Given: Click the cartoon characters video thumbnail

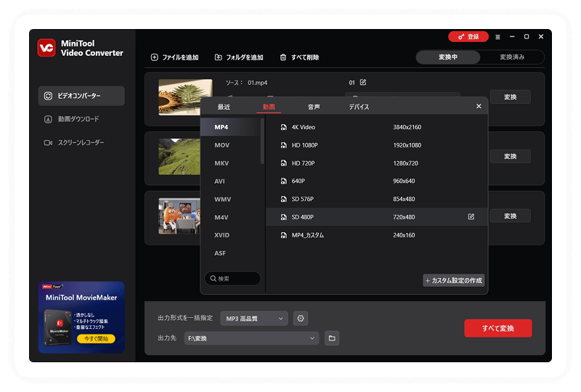Looking at the screenshot, I should pos(179,216).
